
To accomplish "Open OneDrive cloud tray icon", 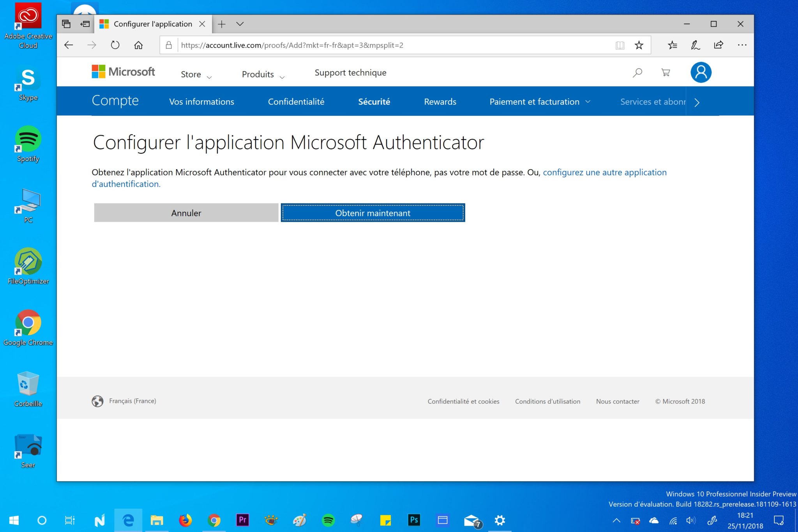I will tap(654, 520).
